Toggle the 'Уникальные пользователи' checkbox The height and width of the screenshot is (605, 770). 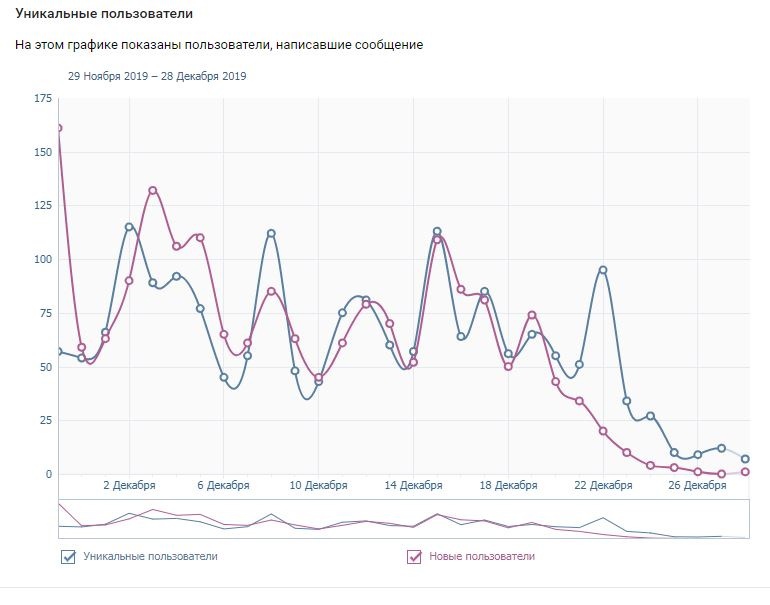[x=68, y=557]
